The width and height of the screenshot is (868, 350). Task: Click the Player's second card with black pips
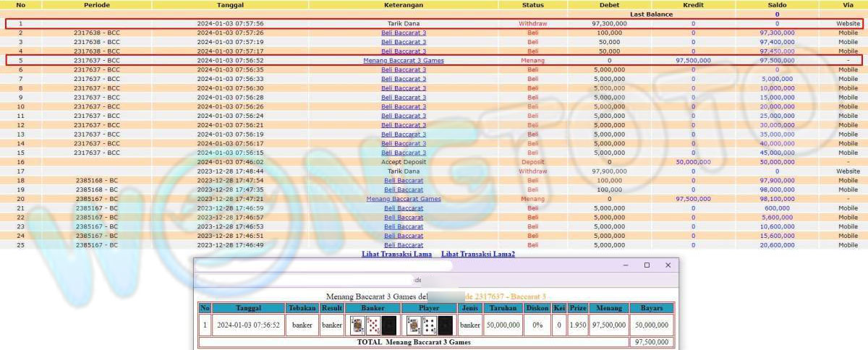(430, 325)
